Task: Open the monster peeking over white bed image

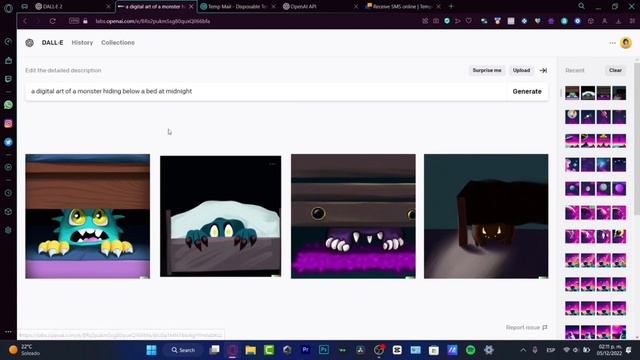Action: [220, 216]
